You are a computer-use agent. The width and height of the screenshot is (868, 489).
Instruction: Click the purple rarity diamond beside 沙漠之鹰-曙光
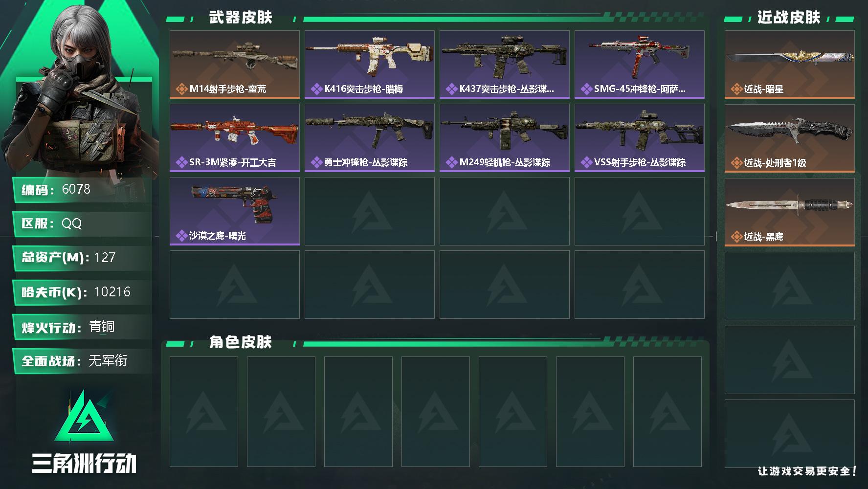click(x=181, y=236)
